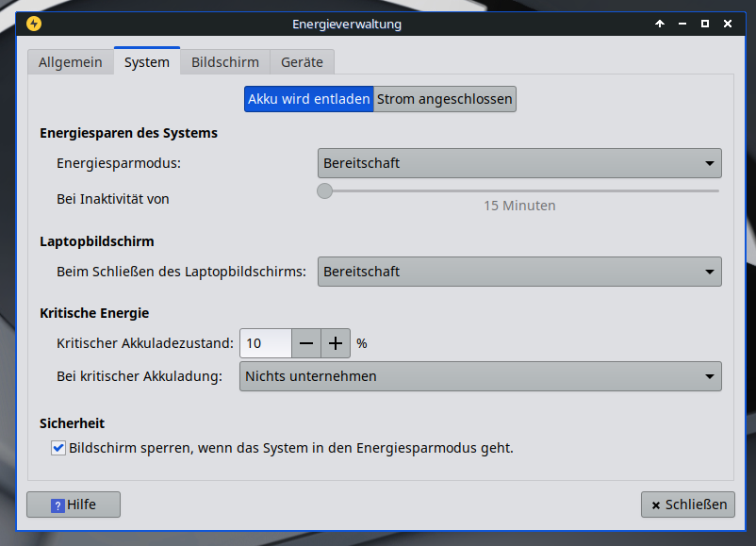Screen dimensions: 756x546
Task: Go to the Geräte tab
Action: pyautogui.click(x=302, y=62)
